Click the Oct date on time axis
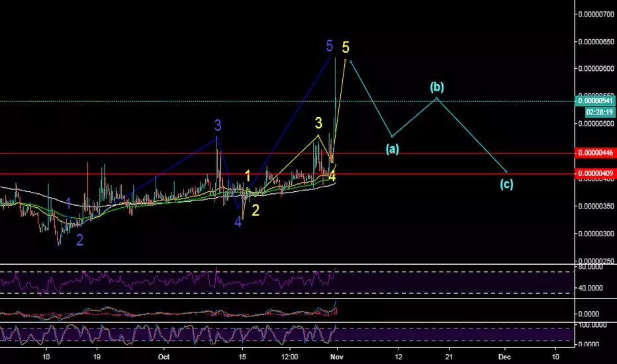 click(164, 357)
